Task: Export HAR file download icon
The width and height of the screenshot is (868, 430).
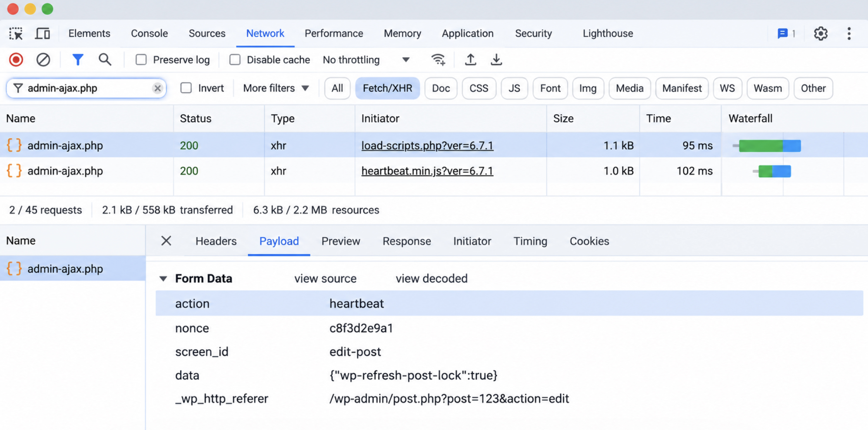Action: [x=496, y=60]
